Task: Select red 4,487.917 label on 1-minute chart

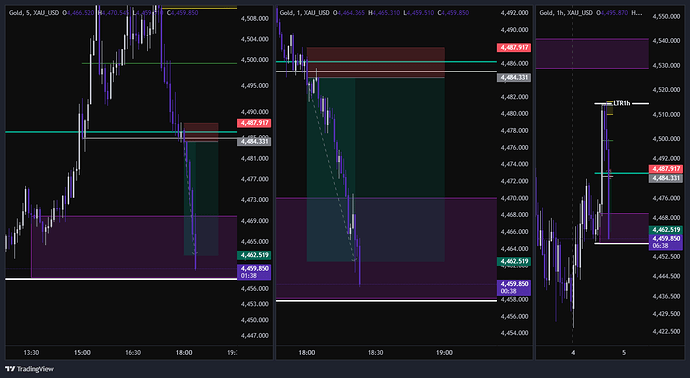Action: click(514, 48)
